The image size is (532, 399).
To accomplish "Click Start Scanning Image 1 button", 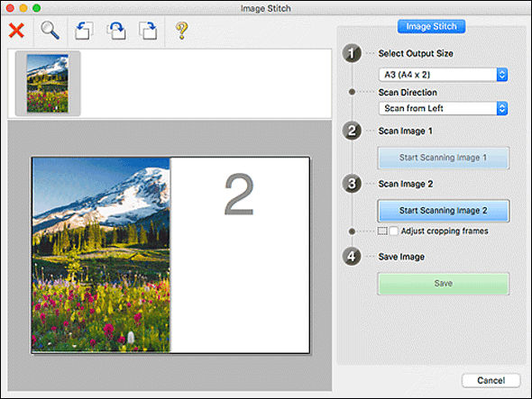I will [x=443, y=158].
